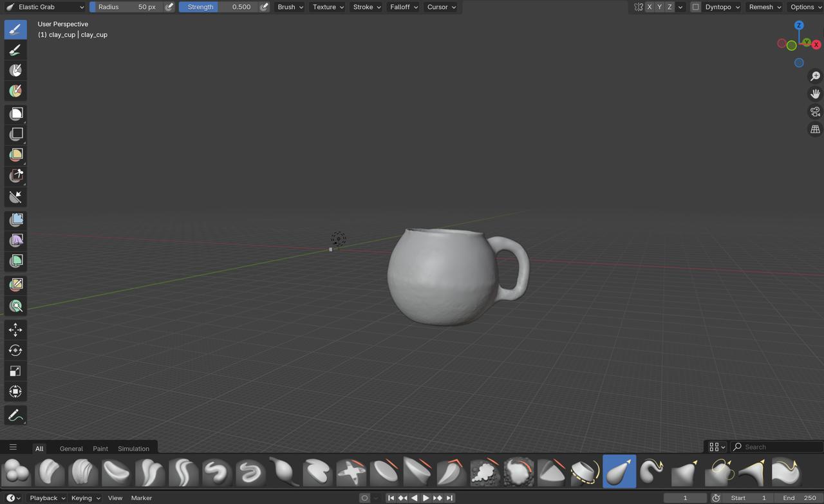
Task: Select the Move tool
Action: 15,330
